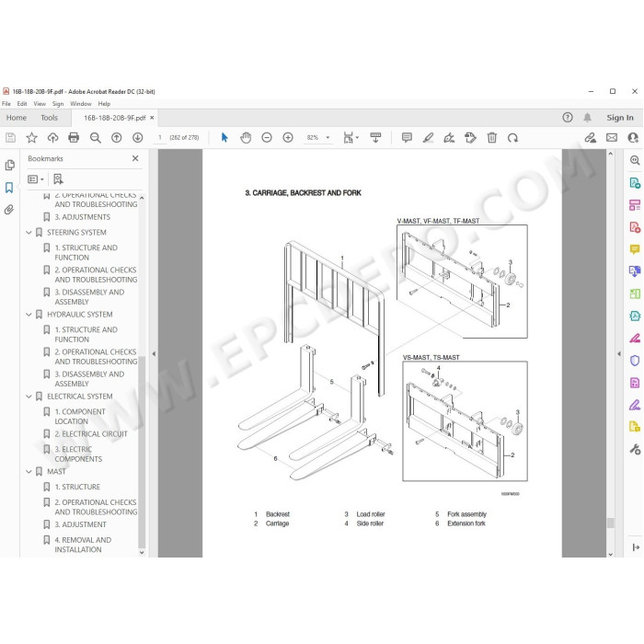Find current bookmark icon
This screenshot has height=644, width=644.
pyautogui.click(x=58, y=179)
